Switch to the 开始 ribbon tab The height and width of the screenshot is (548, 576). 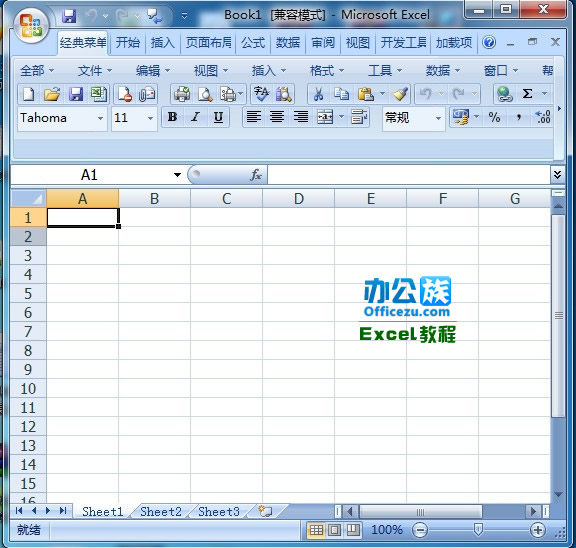pyautogui.click(x=127, y=43)
